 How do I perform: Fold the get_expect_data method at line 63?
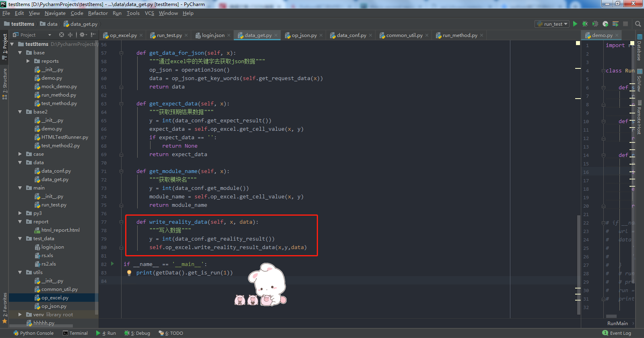[x=121, y=103]
